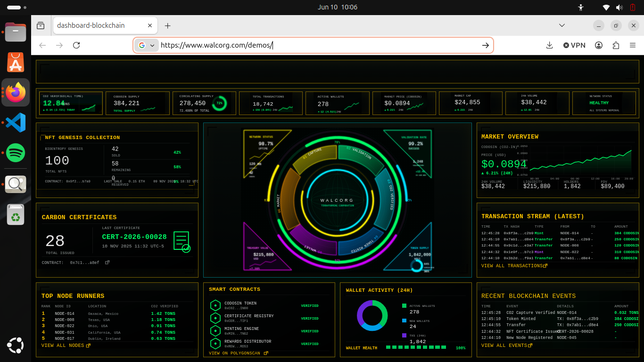This screenshot has width=644, height=362.
Task: Open the View All Nodes link
Action: click(x=66, y=346)
